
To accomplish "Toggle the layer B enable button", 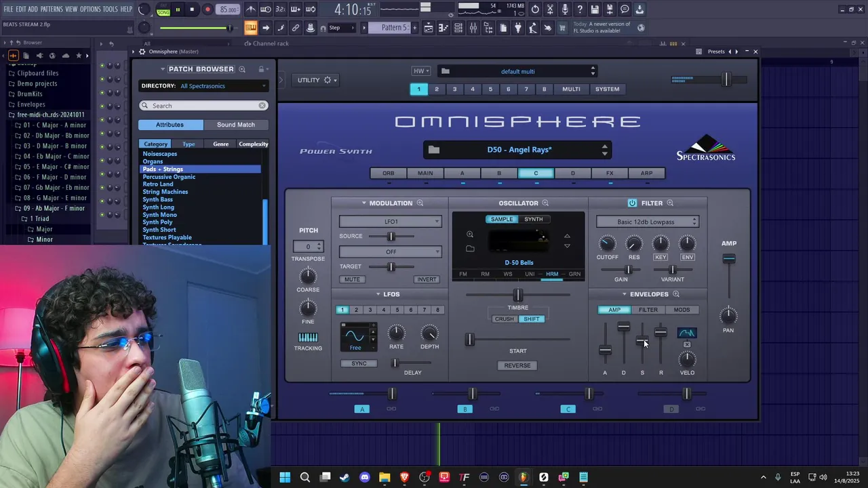I will point(465,409).
